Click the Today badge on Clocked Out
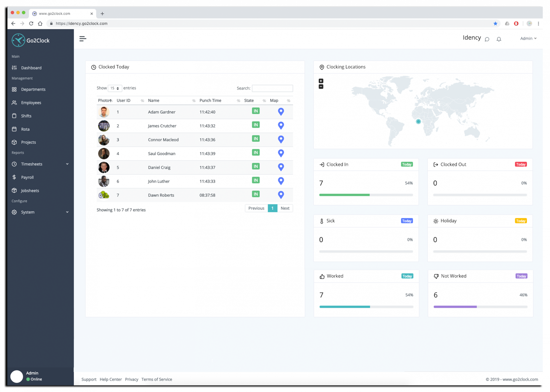Image resolution: width=550 pixels, height=392 pixels. 521,164
